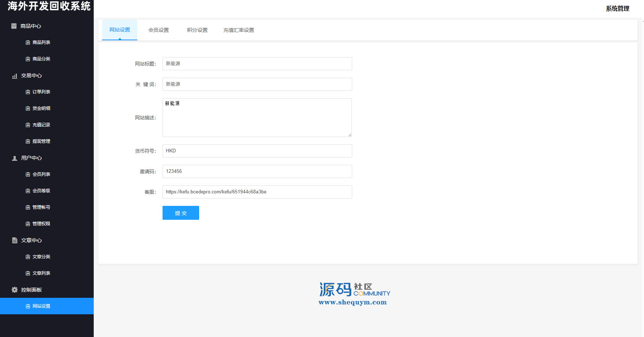
Task: Click into the 客服 URL field
Action: (257, 192)
